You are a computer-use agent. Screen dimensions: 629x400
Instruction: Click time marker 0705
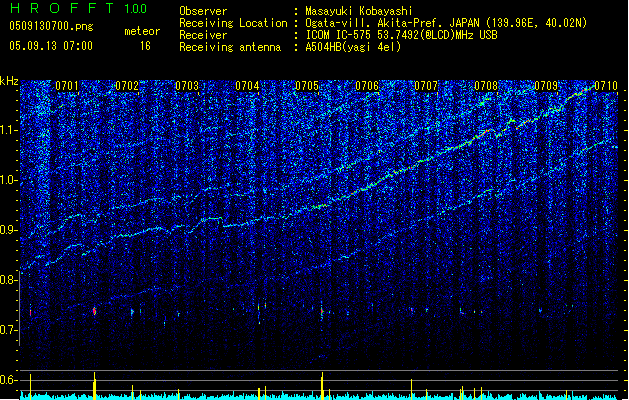[307, 86]
